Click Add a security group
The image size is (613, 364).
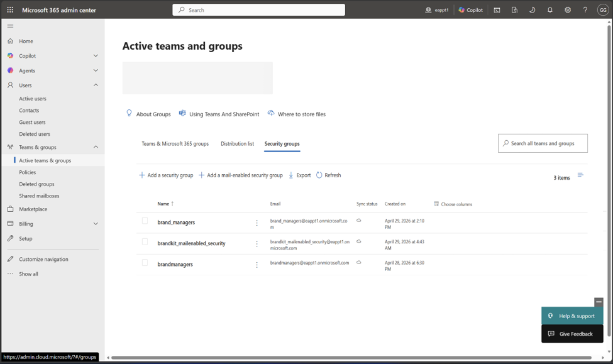(x=166, y=175)
